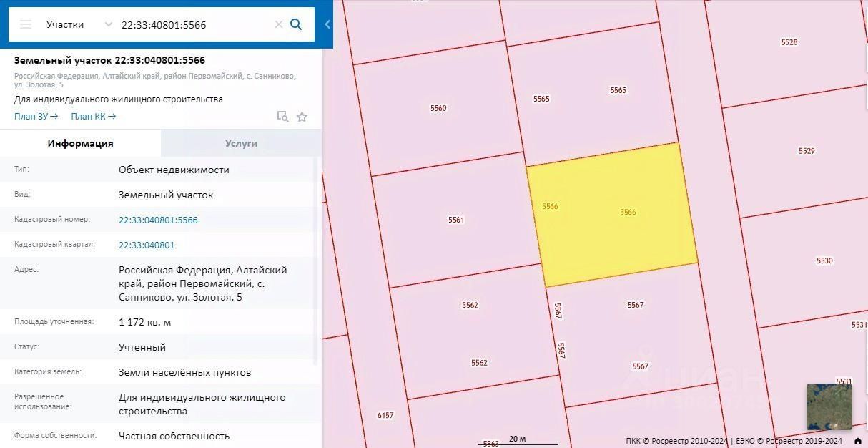Select parcel 5530 on the map
868x448 pixels.
[x=824, y=261]
